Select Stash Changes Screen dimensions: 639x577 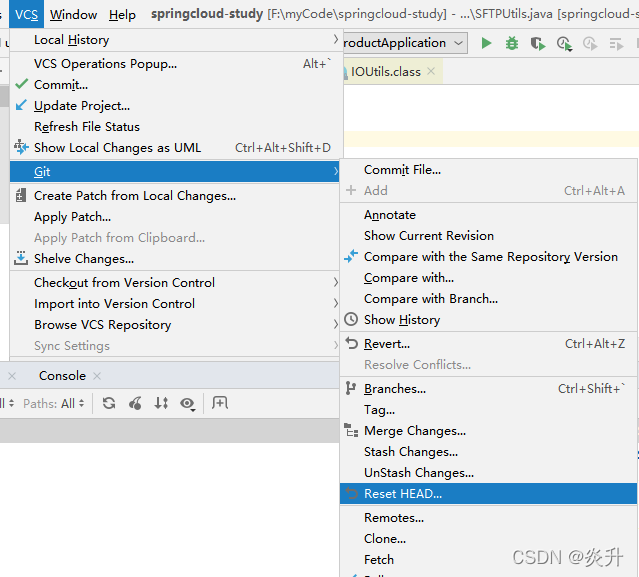488,452
